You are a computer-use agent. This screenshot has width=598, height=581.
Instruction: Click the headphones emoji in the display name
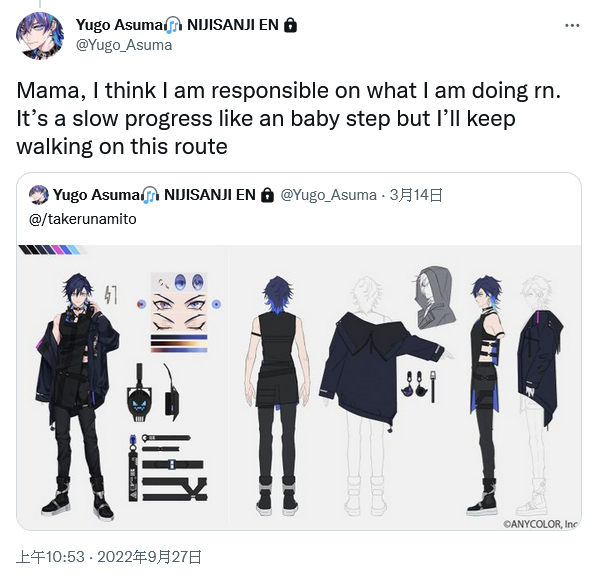pyautogui.click(x=173, y=26)
